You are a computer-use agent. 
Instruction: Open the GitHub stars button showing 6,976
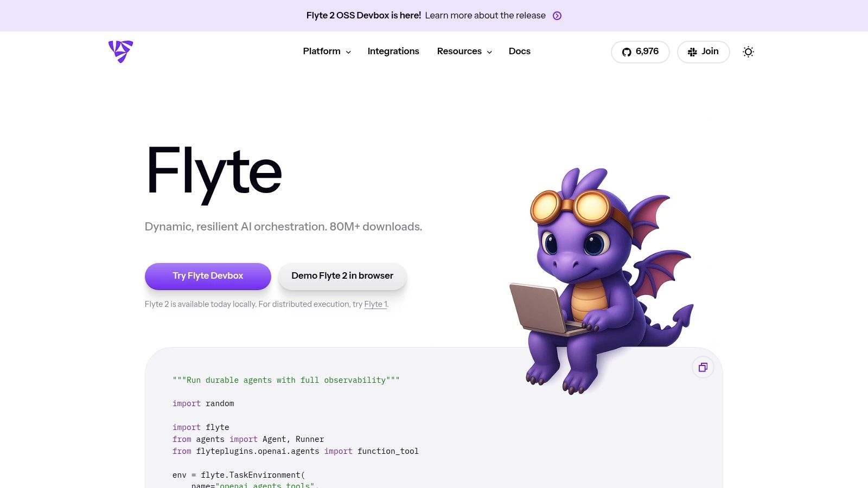640,52
